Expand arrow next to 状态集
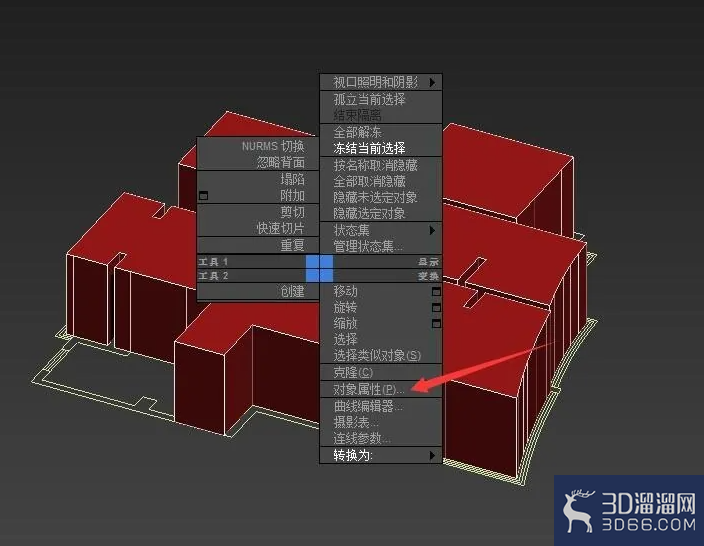 pos(432,230)
